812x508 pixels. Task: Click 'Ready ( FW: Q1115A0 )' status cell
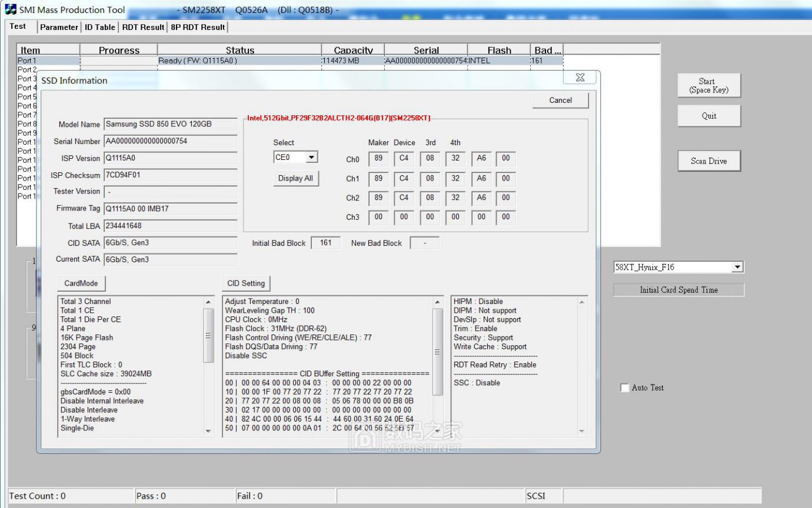pyautogui.click(x=198, y=61)
